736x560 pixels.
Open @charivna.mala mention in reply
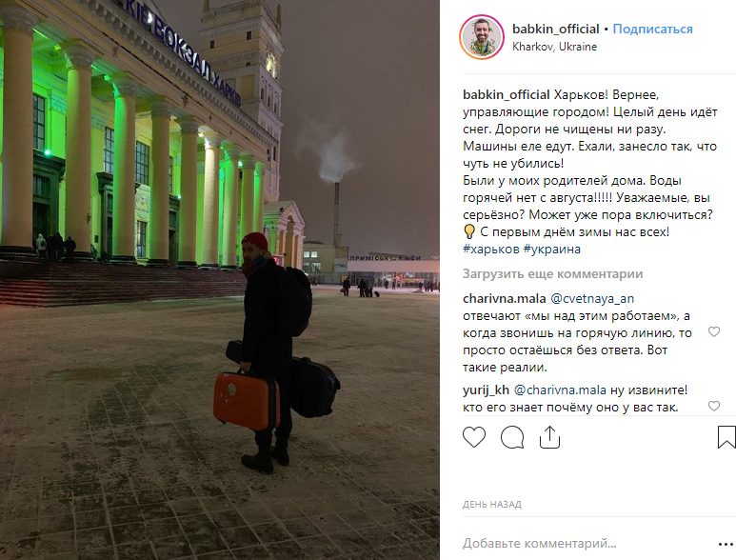(x=560, y=390)
